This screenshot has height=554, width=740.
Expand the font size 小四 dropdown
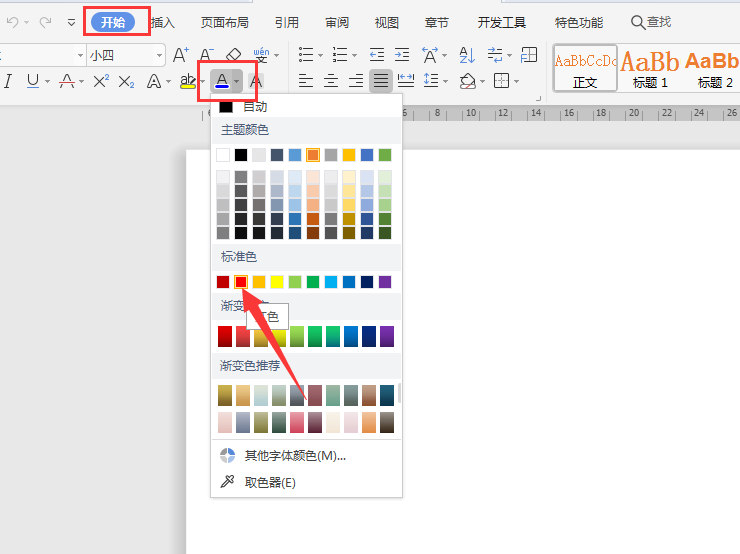coord(158,55)
